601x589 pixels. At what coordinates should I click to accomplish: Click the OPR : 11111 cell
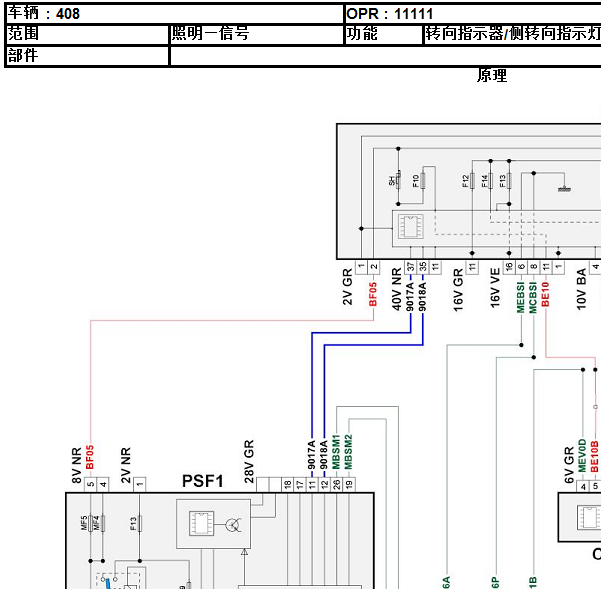[x=473, y=14]
